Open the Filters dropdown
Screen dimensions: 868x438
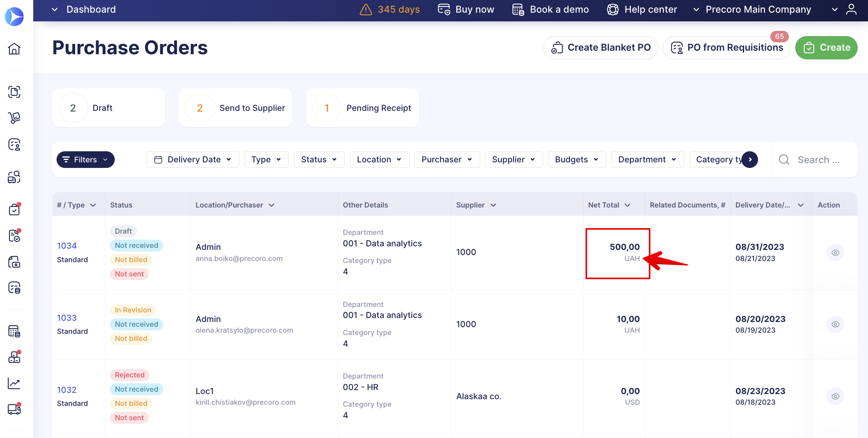(x=85, y=160)
